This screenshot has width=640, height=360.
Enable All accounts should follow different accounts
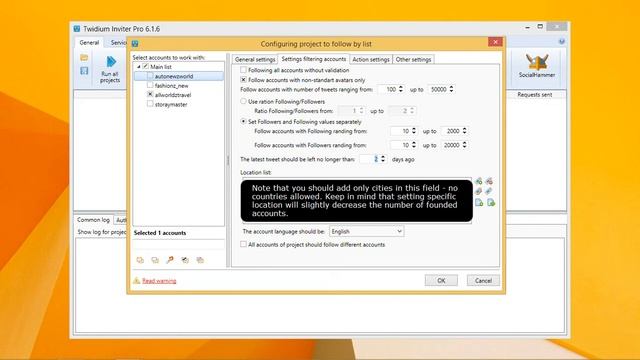243,244
